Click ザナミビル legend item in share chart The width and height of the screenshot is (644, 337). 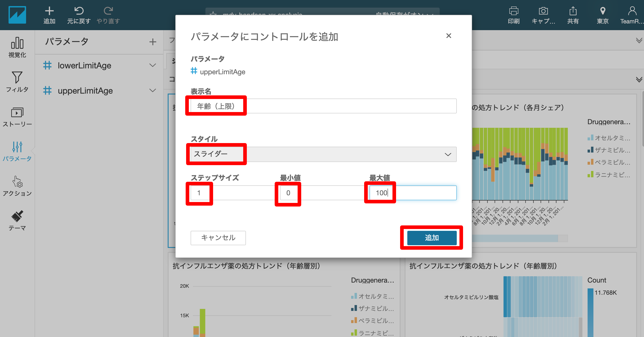coord(609,150)
